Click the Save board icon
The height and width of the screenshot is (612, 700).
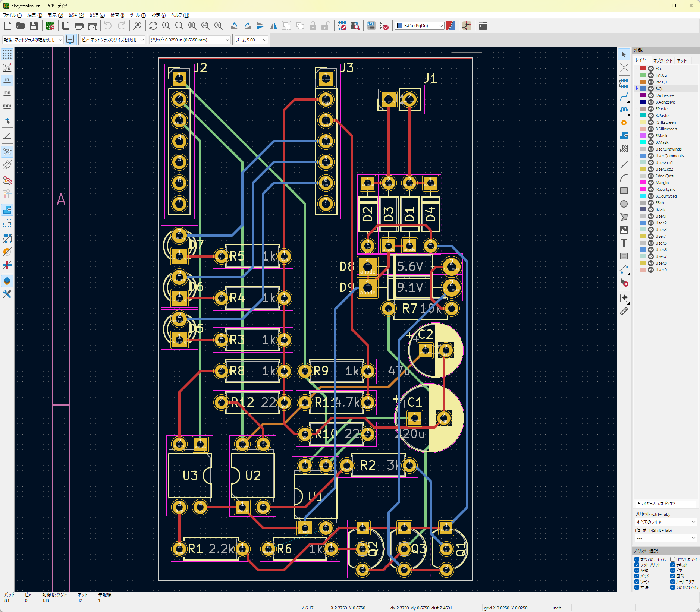click(34, 26)
